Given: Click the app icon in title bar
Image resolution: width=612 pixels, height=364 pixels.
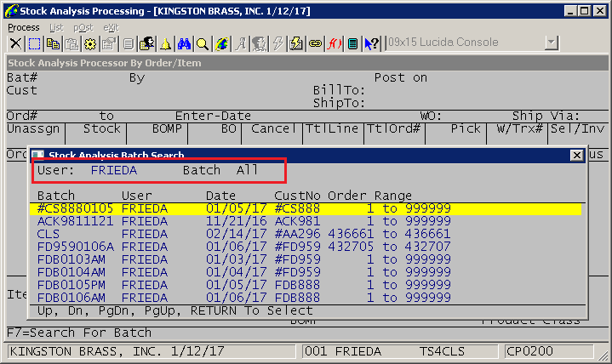Looking at the screenshot, I should point(11,10).
